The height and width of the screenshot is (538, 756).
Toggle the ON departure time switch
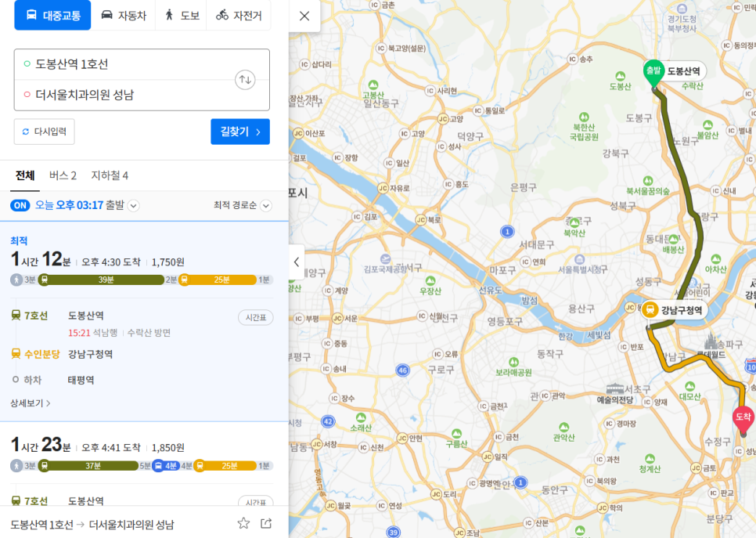[20, 205]
